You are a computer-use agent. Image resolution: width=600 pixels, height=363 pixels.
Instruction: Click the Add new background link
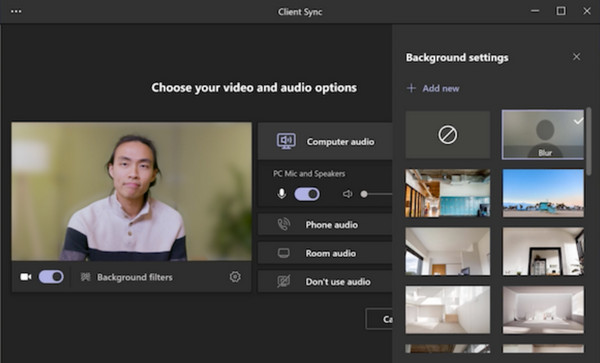click(x=441, y=88)
